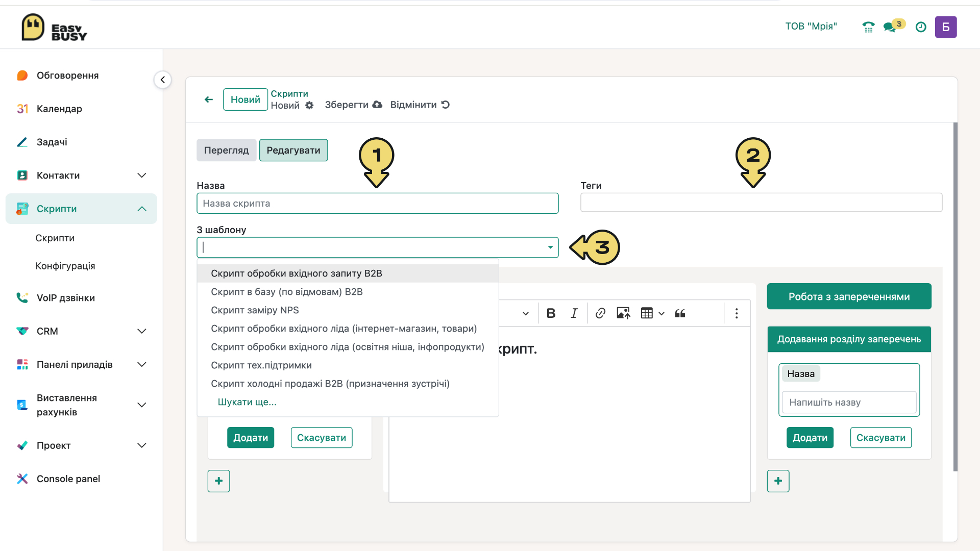Open the paragraph style dropdown chevron in editor

point(525,313)
